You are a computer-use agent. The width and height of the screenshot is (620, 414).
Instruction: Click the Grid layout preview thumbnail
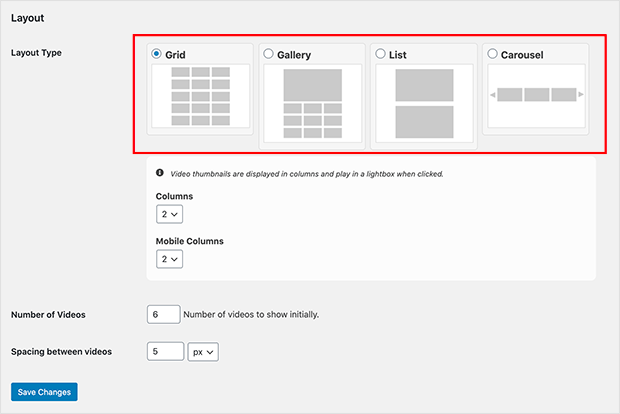(200, 96)
